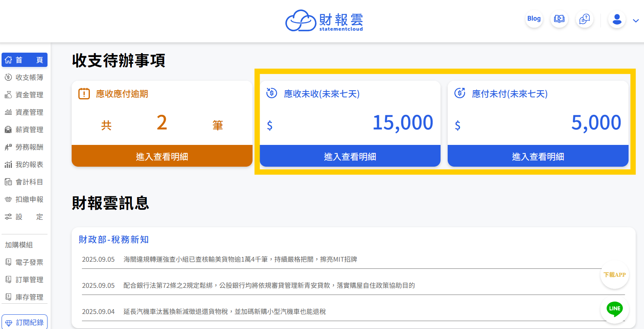Viewport: 644px width, 329px height.
Task: Navigate to 我的報表 reports
Action: pyautogui.click(x=25, y=164)
